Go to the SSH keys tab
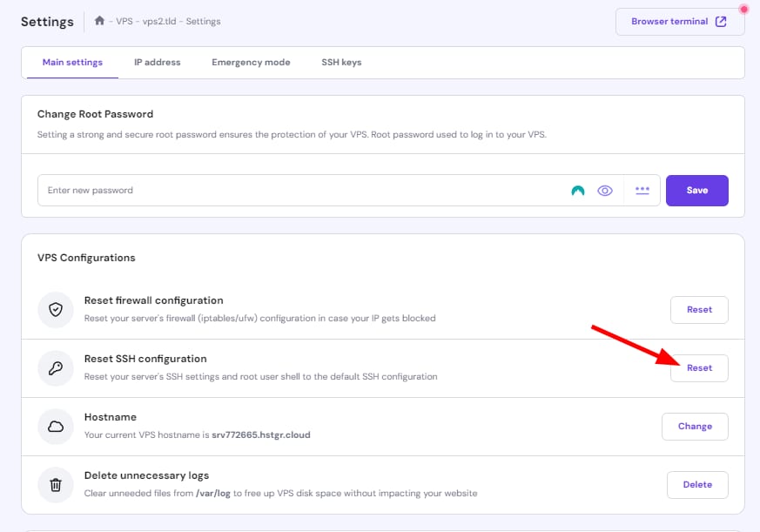Image resolution: width=760 pixels, height=532 pixels. [340, 63]
